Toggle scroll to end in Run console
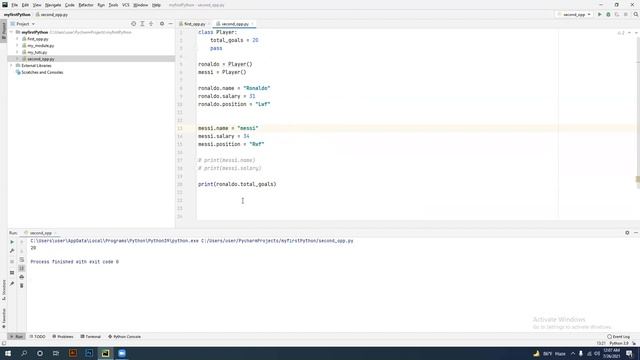Viewport: 640px width, 360px height. coord(22,268)
